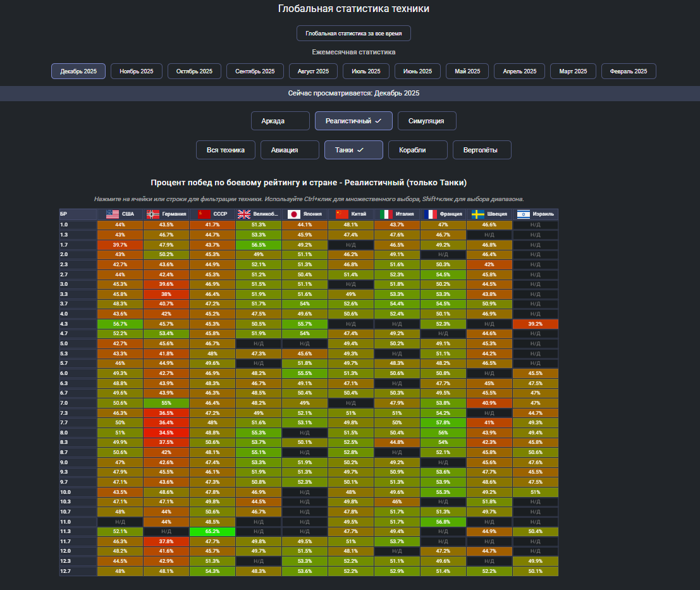
Task: Select the Симуляция game mode
Action: [x=427, y=121]
